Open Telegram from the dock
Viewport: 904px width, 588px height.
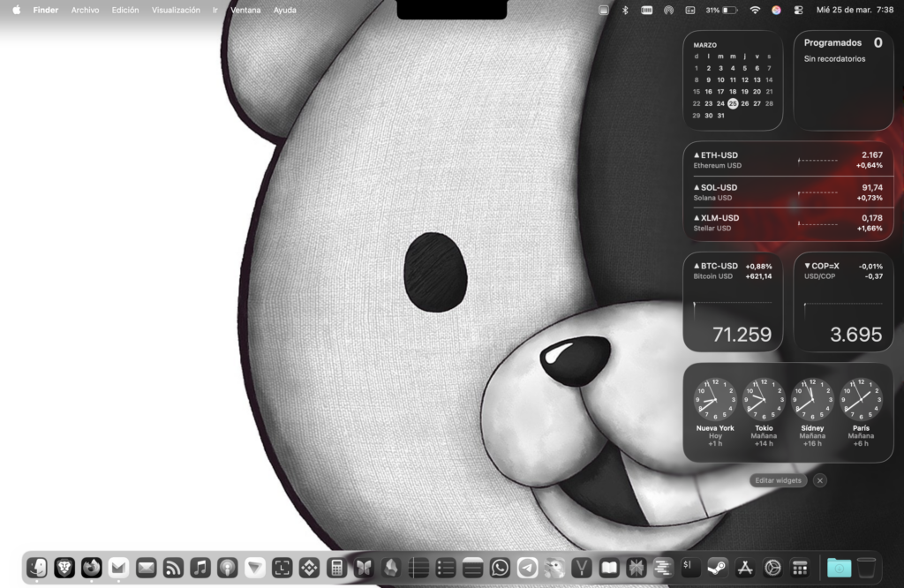[x=527, y=568]
